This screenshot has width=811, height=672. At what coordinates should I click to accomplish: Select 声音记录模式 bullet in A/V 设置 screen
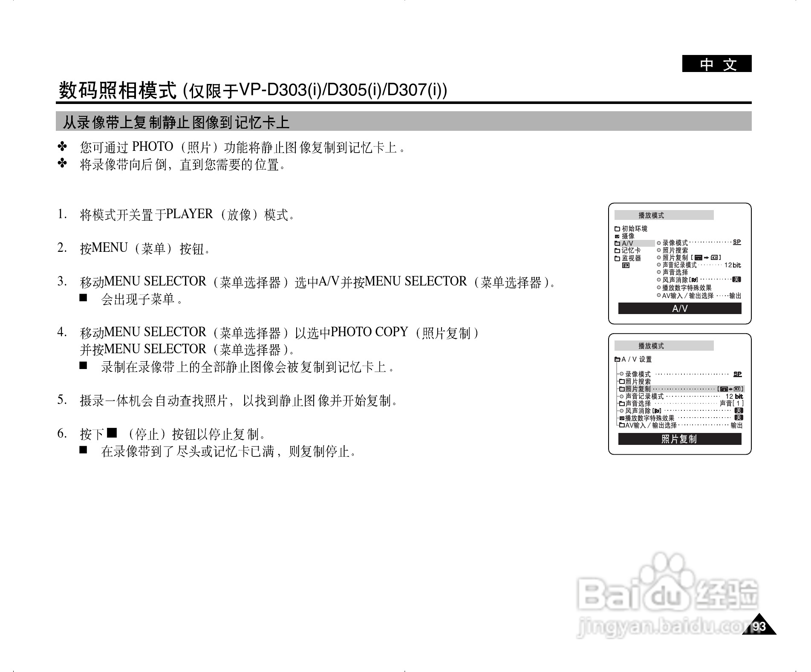coord(622,396)
